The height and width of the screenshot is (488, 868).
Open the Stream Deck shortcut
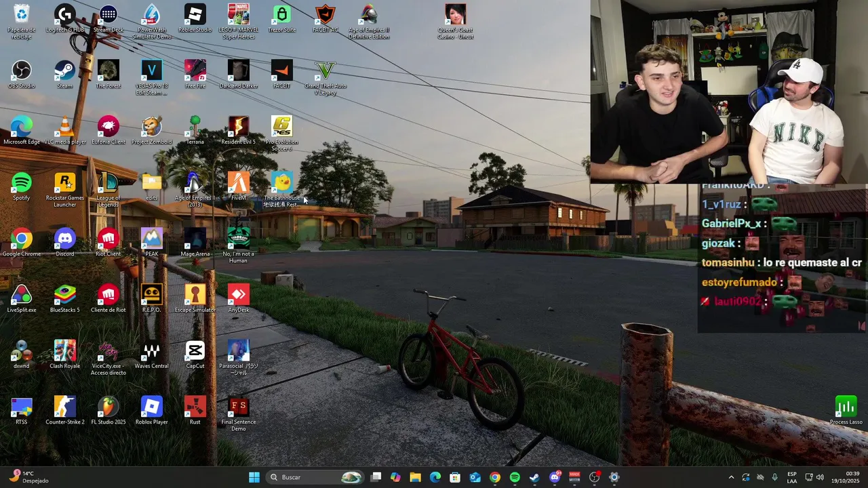pos(108,19)
